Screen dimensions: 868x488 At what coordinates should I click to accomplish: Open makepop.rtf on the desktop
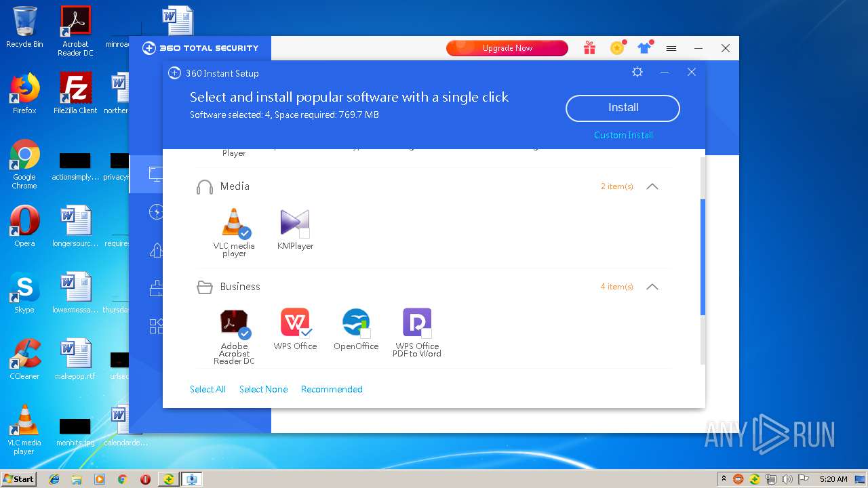click(75, 359)
